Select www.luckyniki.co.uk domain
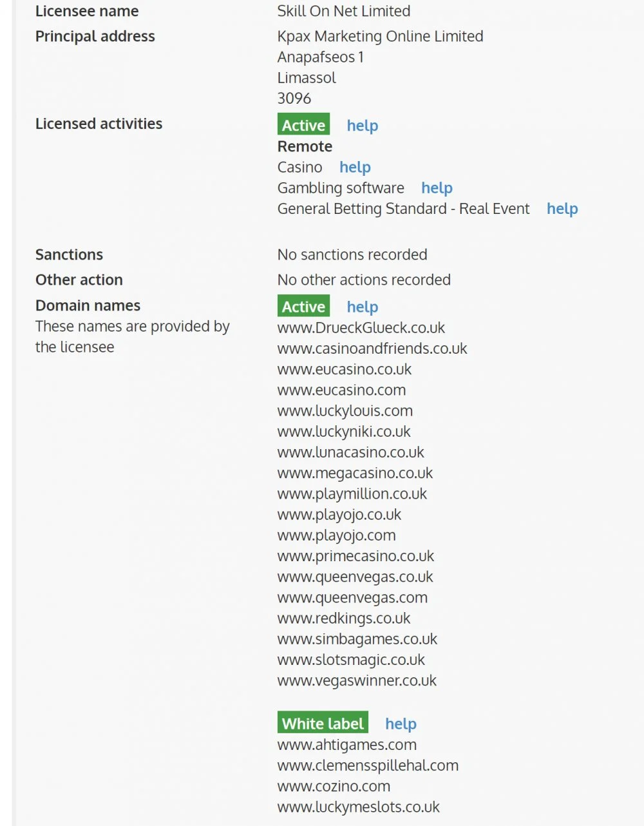This screenshot has height=826, width=644. [344, 431]
